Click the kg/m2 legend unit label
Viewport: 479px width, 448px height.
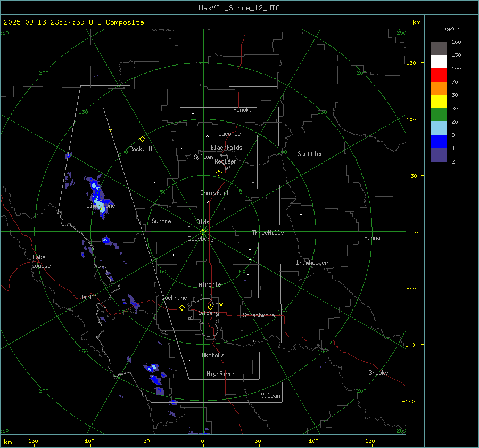click(451, 29)
